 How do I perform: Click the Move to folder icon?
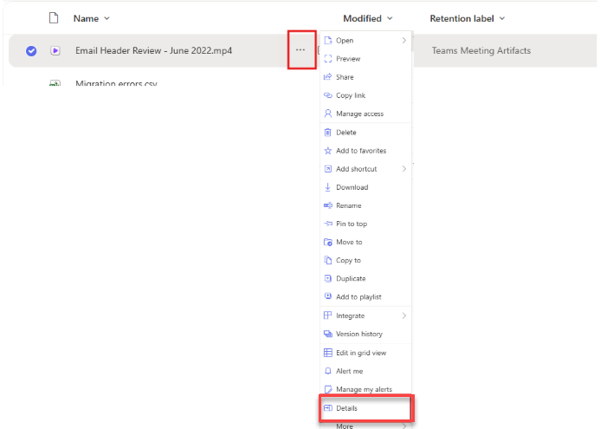point(328,242)
